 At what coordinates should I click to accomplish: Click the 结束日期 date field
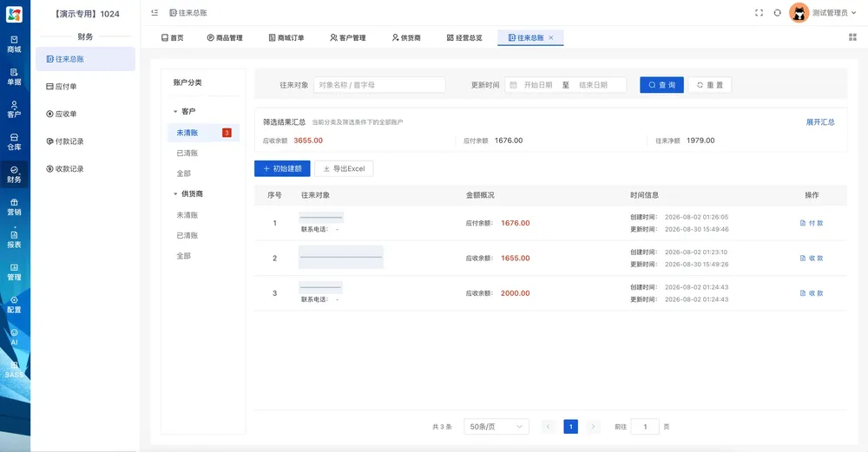(x=594, y=85)
